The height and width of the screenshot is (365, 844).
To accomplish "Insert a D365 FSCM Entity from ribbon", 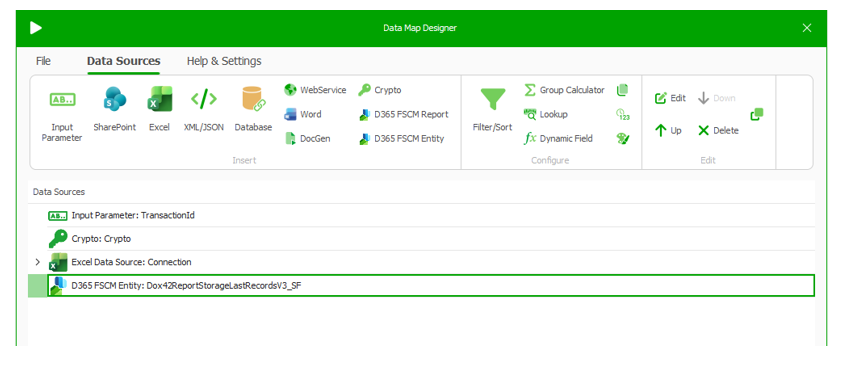I will point(401,138).
